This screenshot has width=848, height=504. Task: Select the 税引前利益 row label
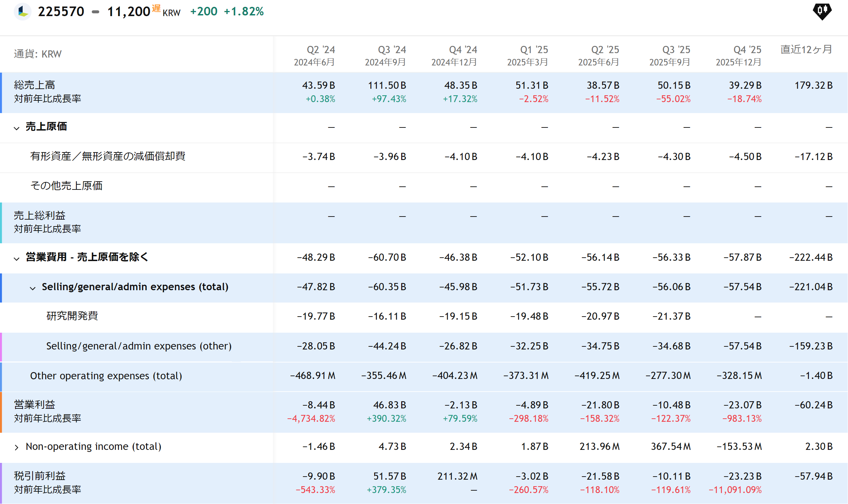point(39,476)
